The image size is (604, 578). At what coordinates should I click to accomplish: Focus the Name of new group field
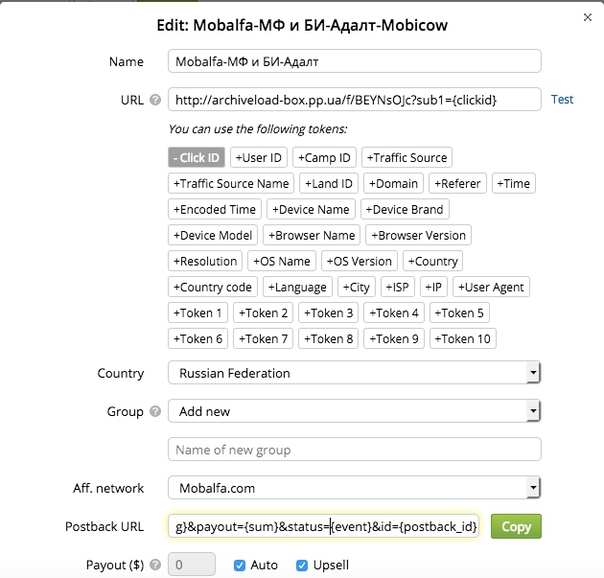[x=354, y=450]
